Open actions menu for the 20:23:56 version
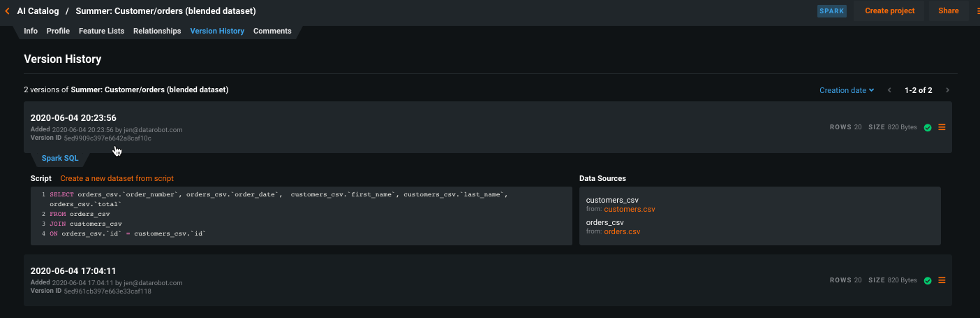The width and height of the screenshot is (980, 318). coord(942,127)
